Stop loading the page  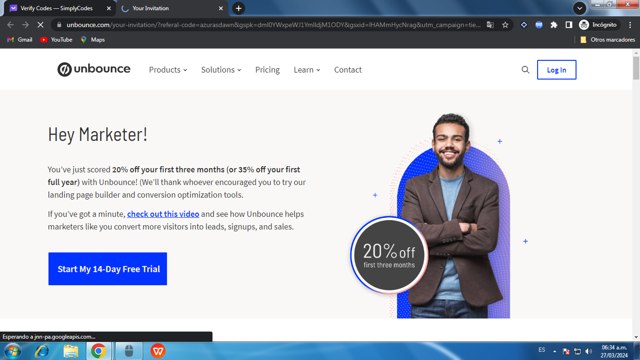point(40,25)
